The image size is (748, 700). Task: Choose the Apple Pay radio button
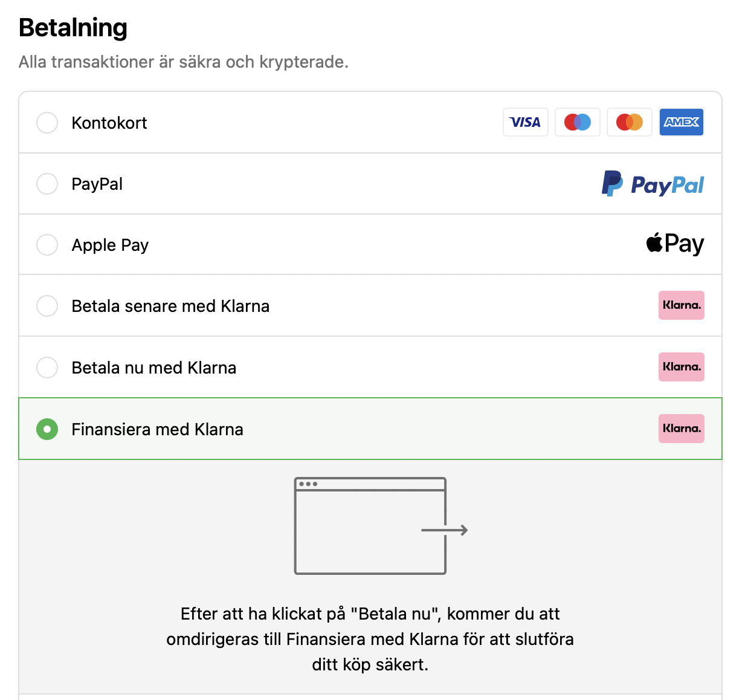tap(47, 245)
